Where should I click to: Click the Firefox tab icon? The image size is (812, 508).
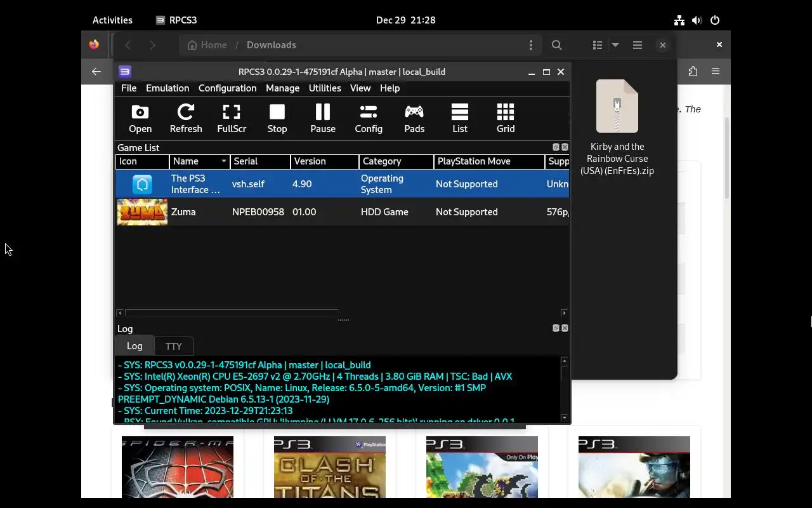tap(94, 44)
